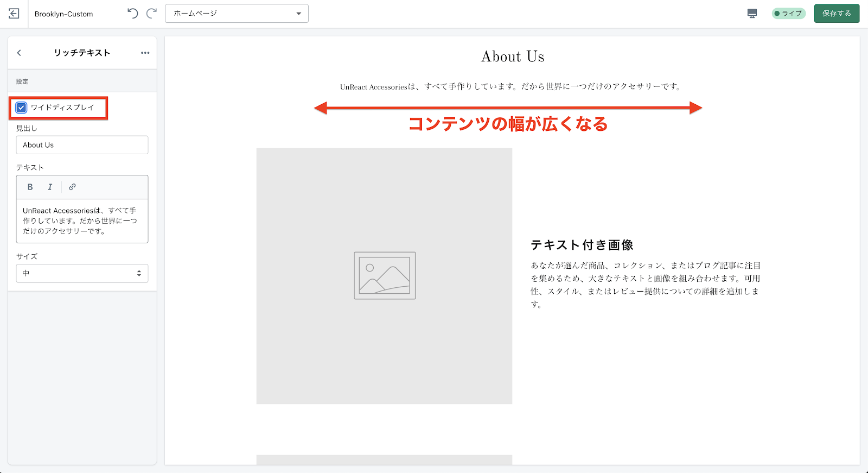Screen dimensions: 868x473
Task: Select the placeholder image in preview
Action: (384, 276)
